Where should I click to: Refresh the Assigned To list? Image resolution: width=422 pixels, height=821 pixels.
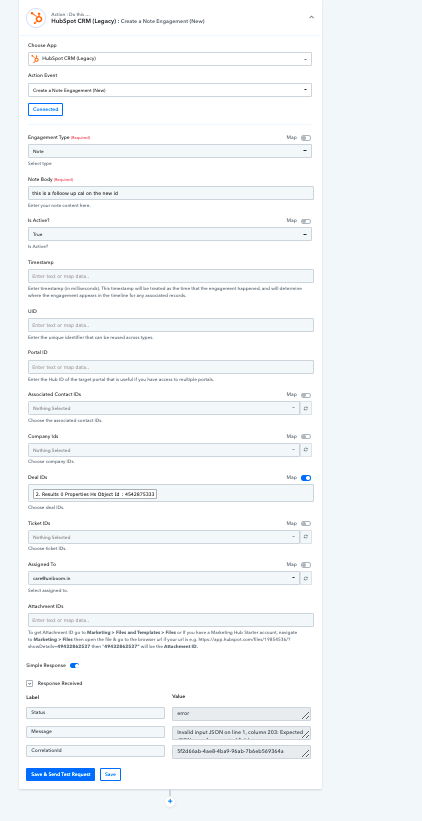click(306, 578)
